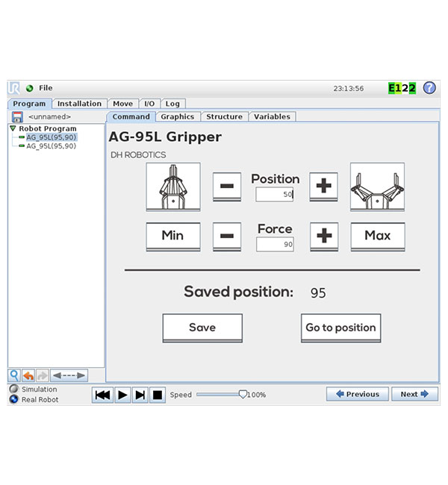Click the Force value field showing 90
This screenshot has width=448, height=485.
[275, 245]
